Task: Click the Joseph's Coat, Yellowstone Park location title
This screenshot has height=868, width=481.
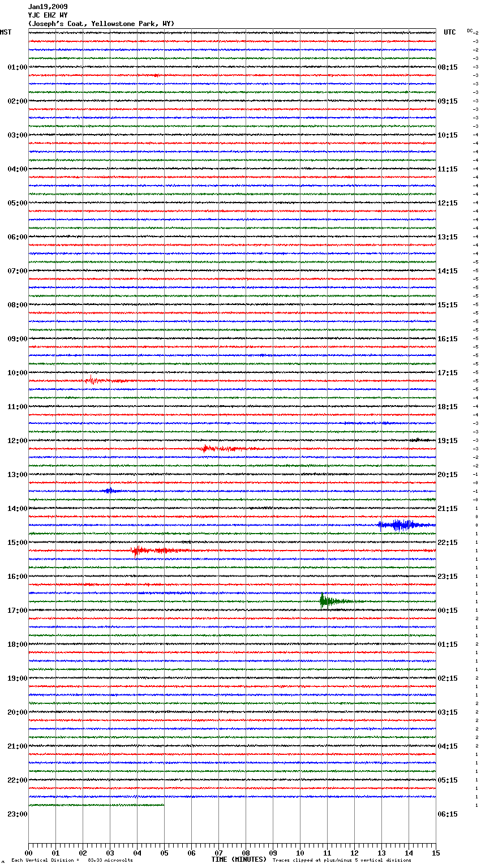Action: pyautogui.click(x=101, y=24)
